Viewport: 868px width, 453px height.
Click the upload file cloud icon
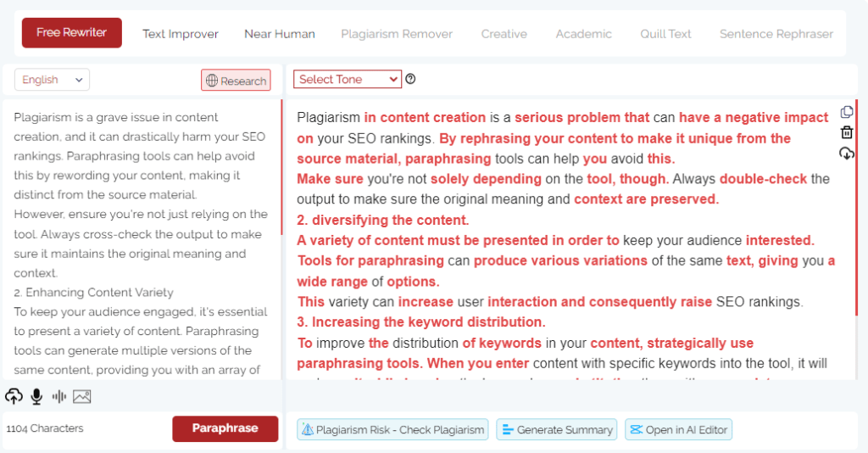pos(14,396)
